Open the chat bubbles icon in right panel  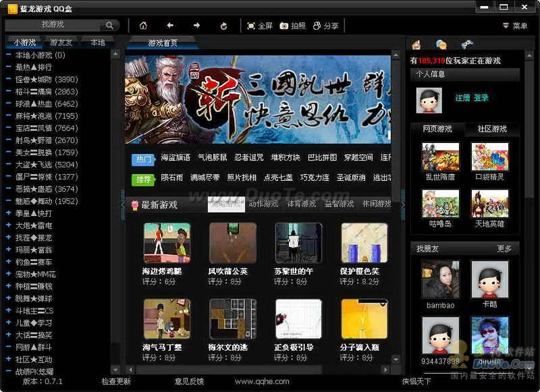441,45
